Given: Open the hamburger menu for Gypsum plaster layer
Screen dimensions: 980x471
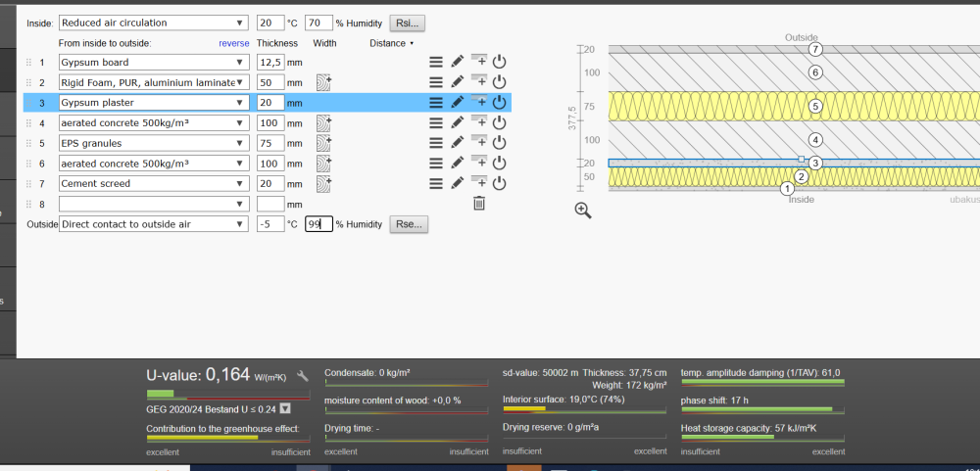Looking at the screenshot, I should point(436,102).
